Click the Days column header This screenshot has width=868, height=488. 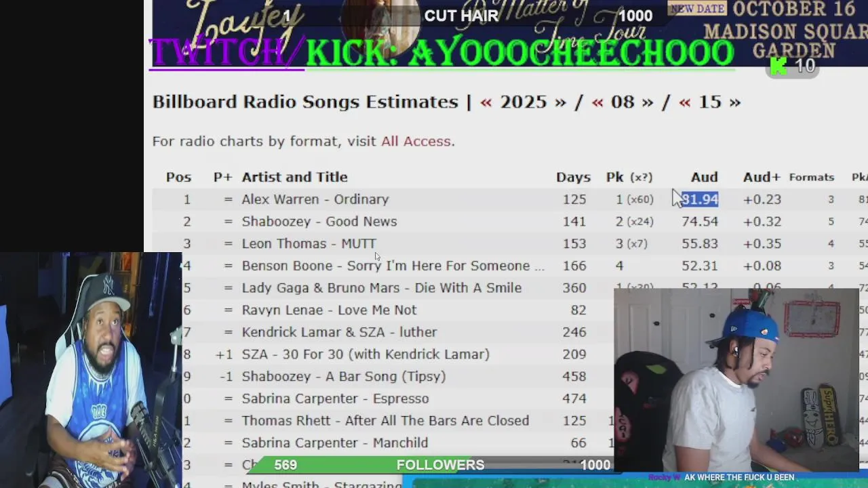pyautogui.click(x=573, y=177)
